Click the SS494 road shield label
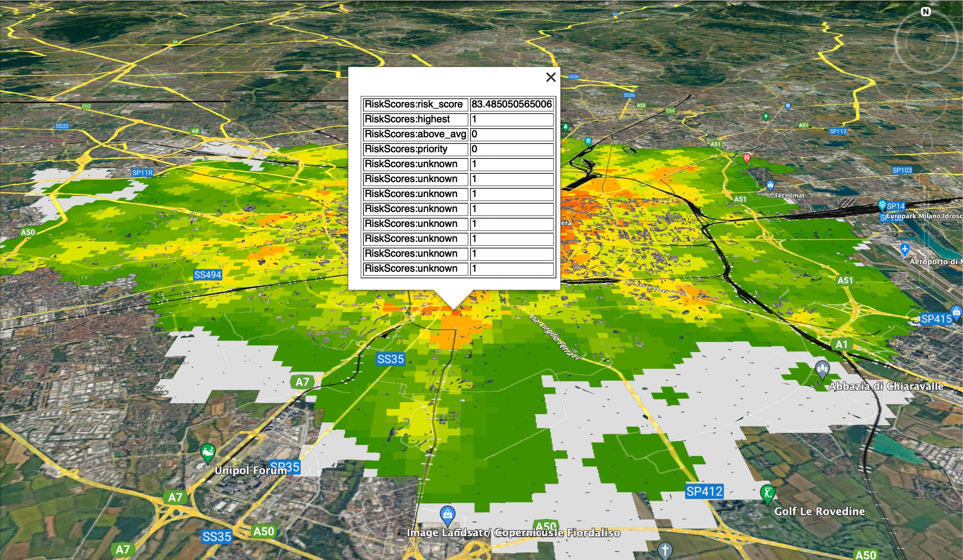 click(x=208, y=275)
